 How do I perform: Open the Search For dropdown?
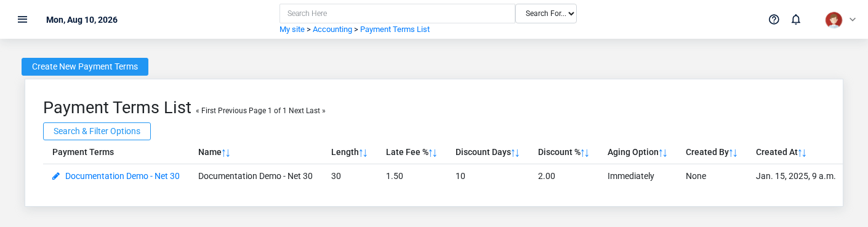click(x=546, y=14)
